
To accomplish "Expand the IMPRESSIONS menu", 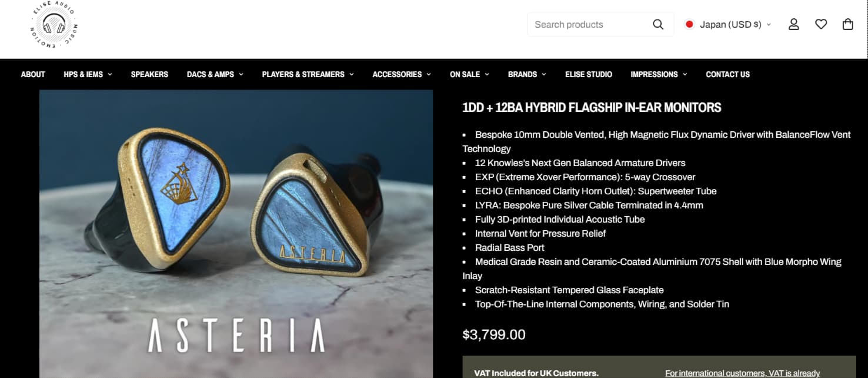I will 659,74.
